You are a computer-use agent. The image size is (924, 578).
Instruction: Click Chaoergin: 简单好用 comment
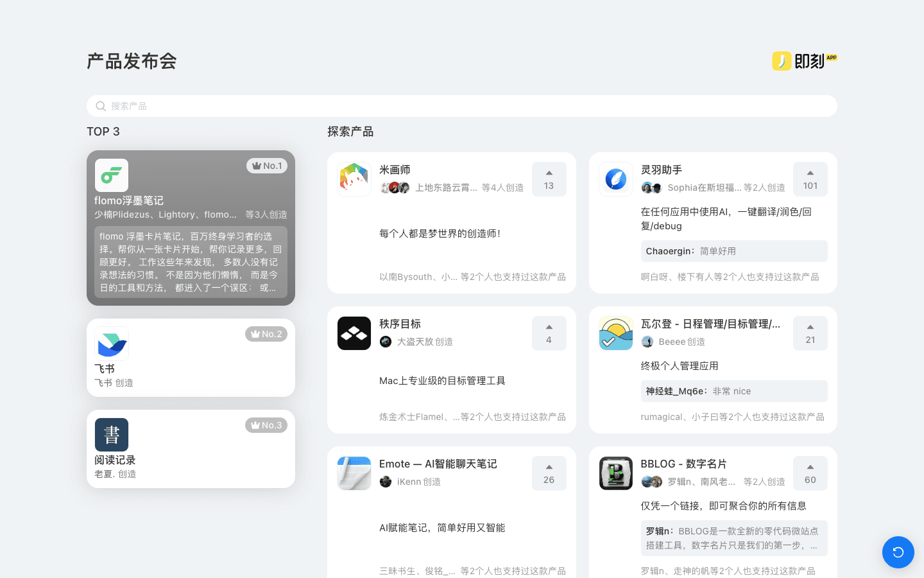pos(734,251)
